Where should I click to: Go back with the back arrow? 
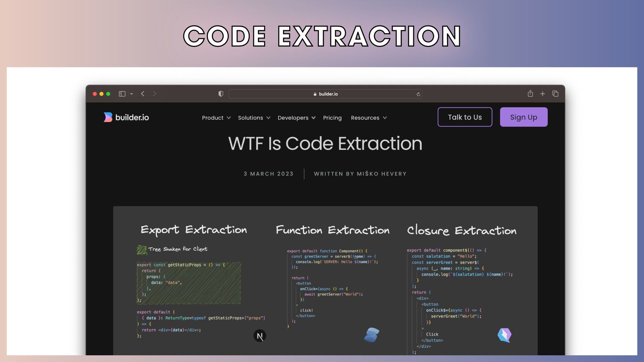[143, 94]
